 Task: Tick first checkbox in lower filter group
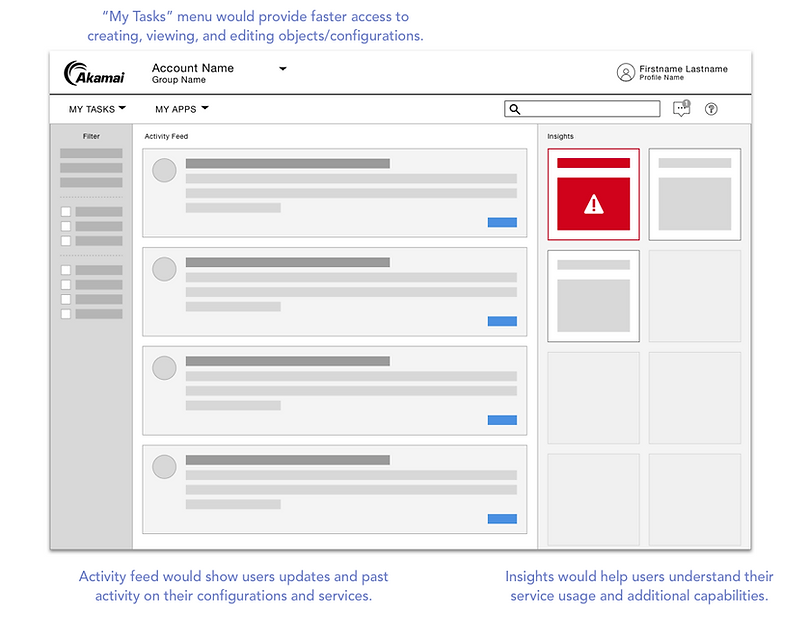[66, 270]
